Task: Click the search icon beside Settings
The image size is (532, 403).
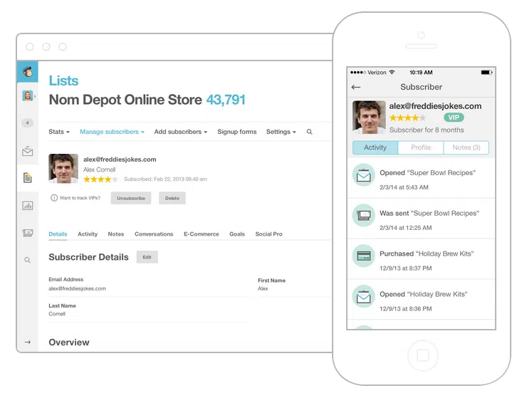Action: click(309, 132)
